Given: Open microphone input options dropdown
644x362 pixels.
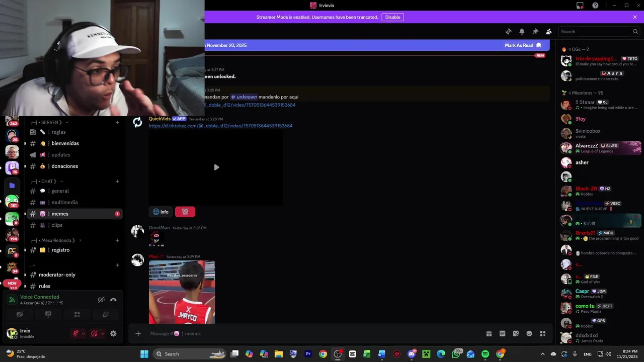Looking at the screenshot, I should coord(84,333).
